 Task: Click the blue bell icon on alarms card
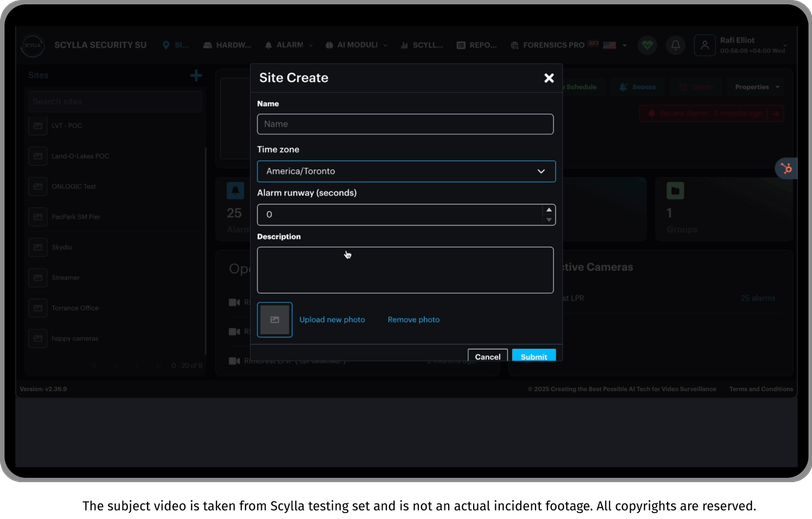click(x=235, y=191)
